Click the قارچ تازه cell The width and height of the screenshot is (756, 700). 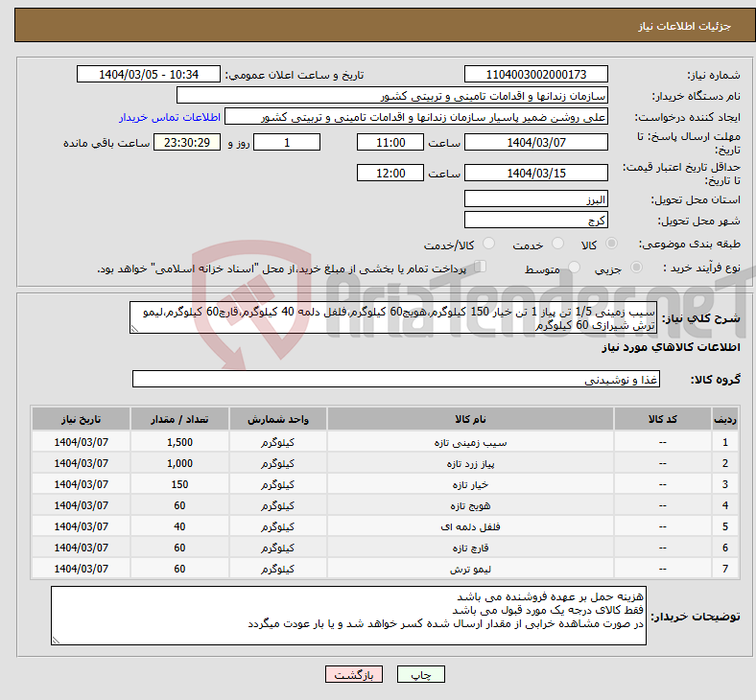470,548
